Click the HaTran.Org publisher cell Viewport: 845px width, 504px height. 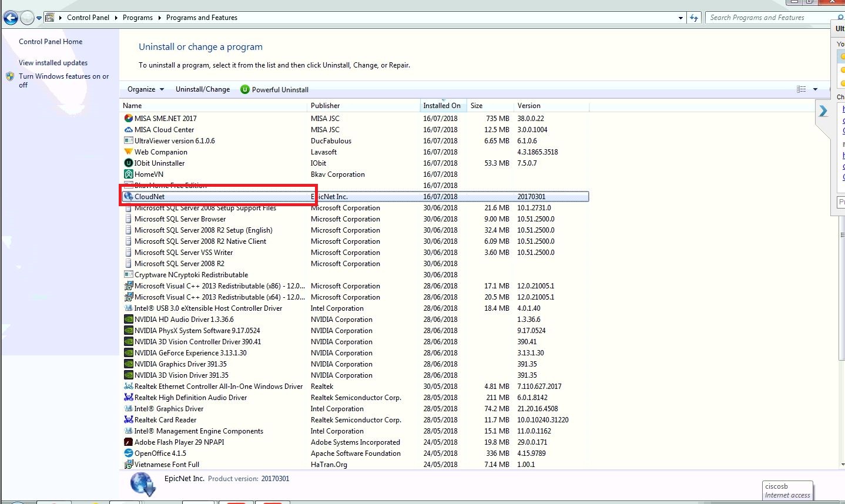[x=329, y=464]
